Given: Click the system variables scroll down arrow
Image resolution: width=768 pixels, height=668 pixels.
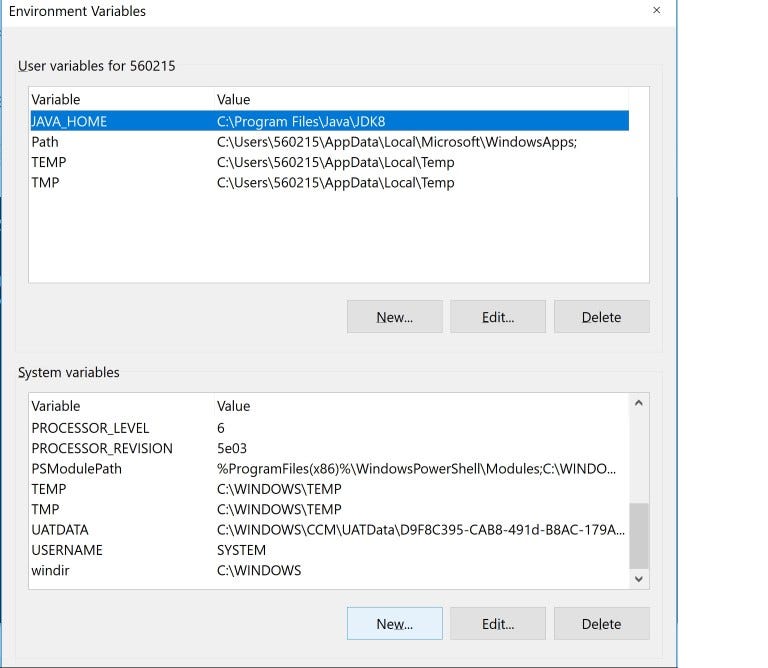Looking at the screenshot, I should (x=639, y=579).
